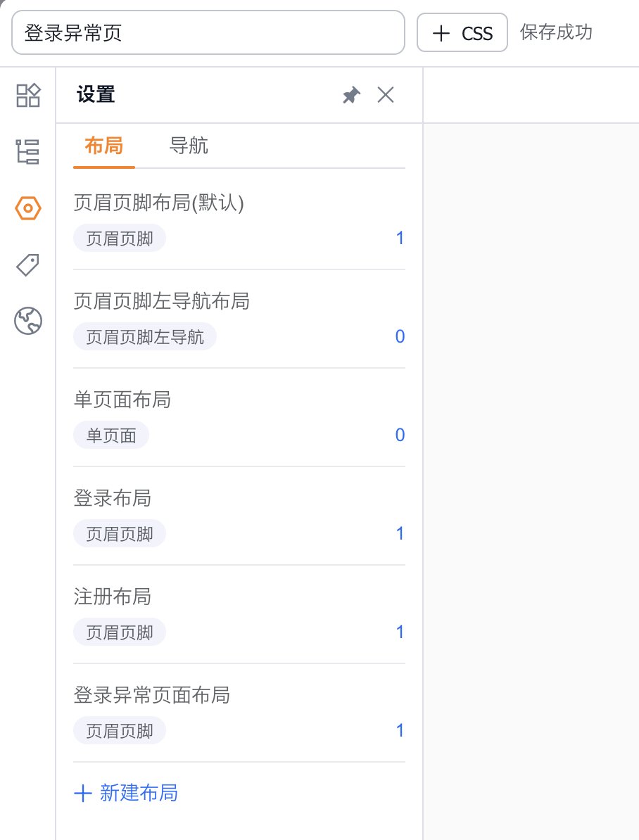Screen dimensions: 639x840
Task: Open the tag icon in sidebar
Action: click(x=28, y=265)
